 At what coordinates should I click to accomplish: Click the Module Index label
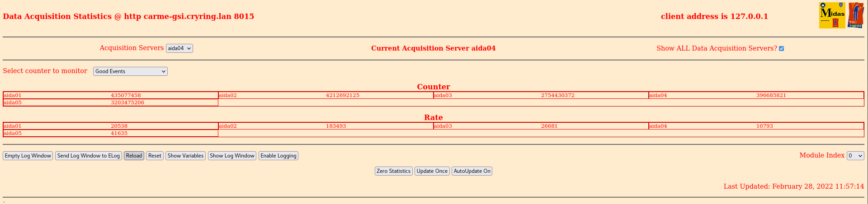click(822, 155)
